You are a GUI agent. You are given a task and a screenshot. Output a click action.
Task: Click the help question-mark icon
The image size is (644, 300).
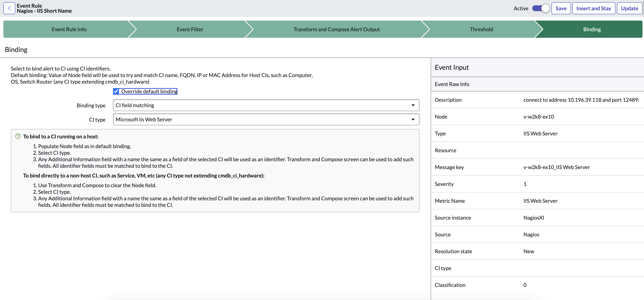click(x=18, y=136)
